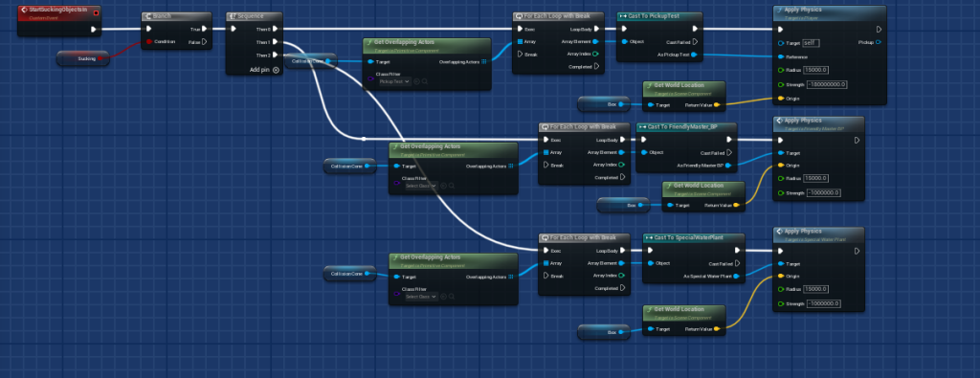Click the Completed exec pin on the topmost For Each Loop
980x378 pixels.
pyautogui.click(x=596, y=66)
